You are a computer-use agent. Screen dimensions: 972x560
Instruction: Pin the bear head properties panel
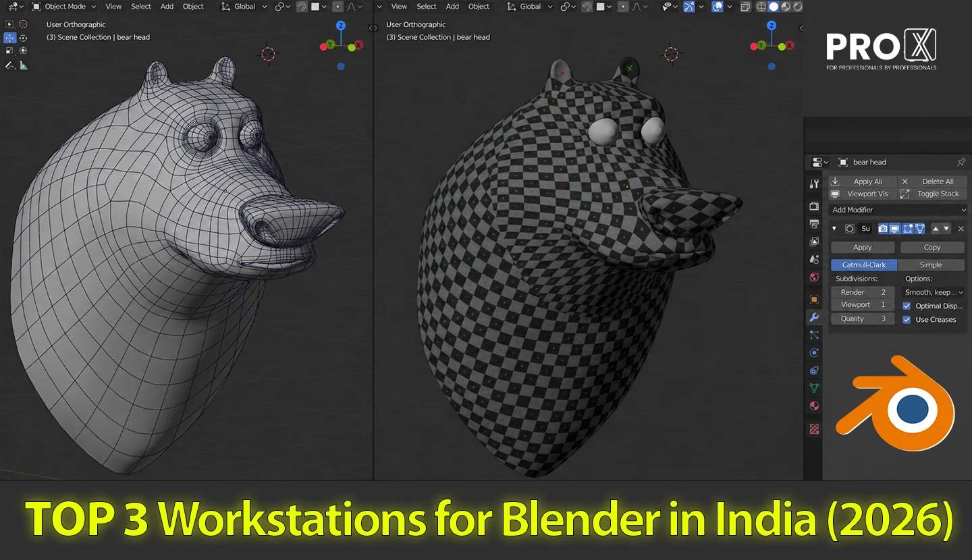click(961, 162)
